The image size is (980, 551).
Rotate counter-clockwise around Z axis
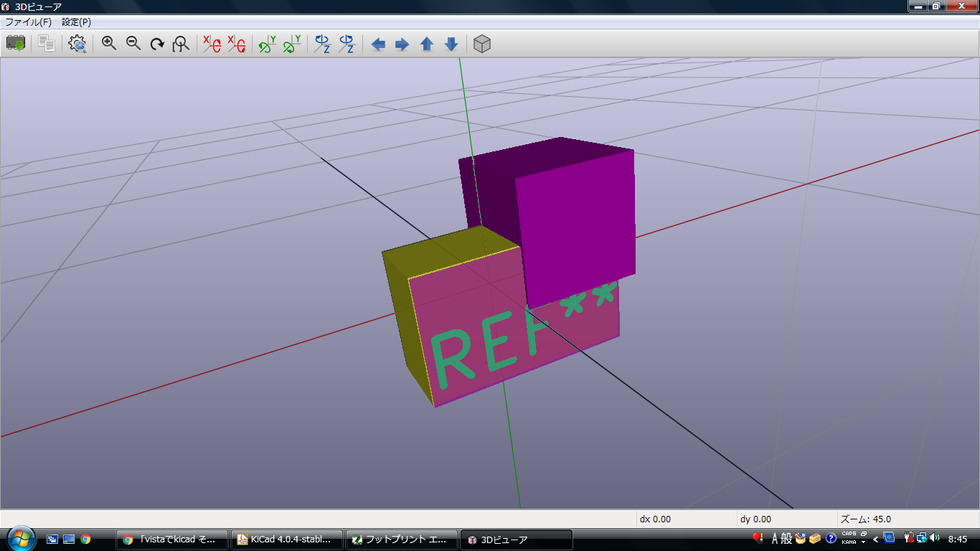[x=347, y=44]
